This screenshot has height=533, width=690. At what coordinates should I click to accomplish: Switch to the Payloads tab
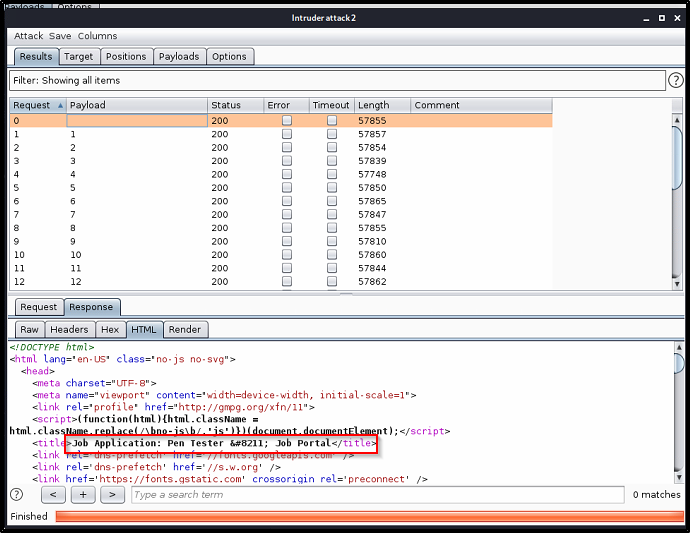pos(179,56)
